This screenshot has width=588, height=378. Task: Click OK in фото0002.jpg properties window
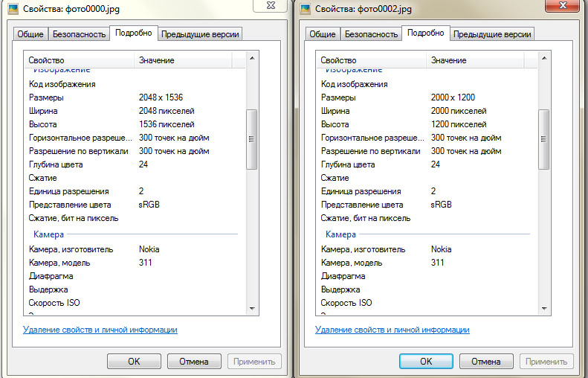[426, 361]
